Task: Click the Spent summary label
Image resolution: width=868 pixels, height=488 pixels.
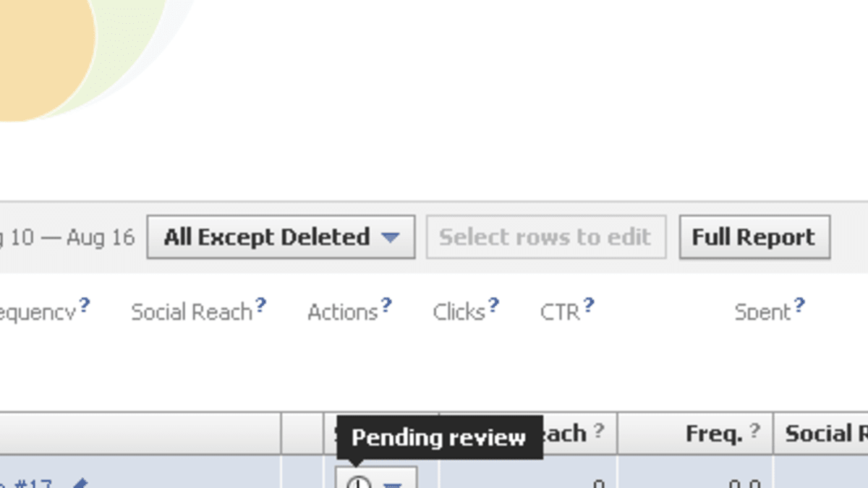Action: 762,312
